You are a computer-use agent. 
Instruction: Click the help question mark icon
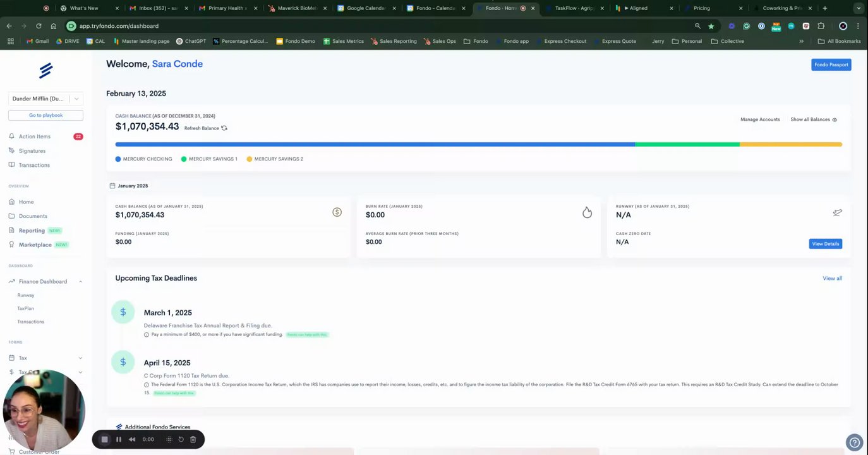pos(854,442)
